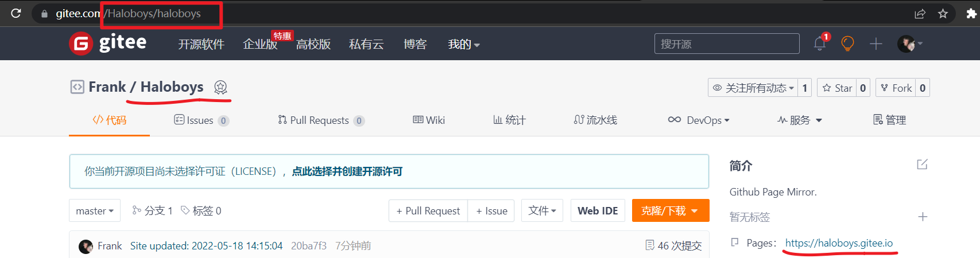Viewport: 980px width, 258px height.
Task: Click the repository badge icon next to Haloboys
Action: [x=220, y=87]
